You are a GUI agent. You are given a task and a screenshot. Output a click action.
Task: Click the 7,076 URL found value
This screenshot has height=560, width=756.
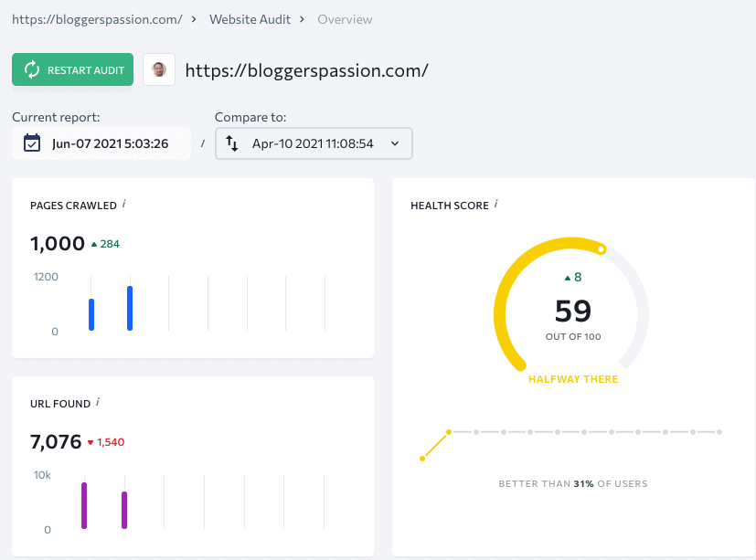(56, 441)
